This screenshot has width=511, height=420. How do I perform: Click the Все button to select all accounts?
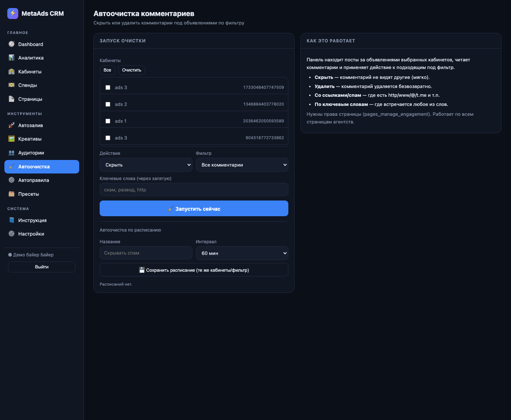(107, 70)
